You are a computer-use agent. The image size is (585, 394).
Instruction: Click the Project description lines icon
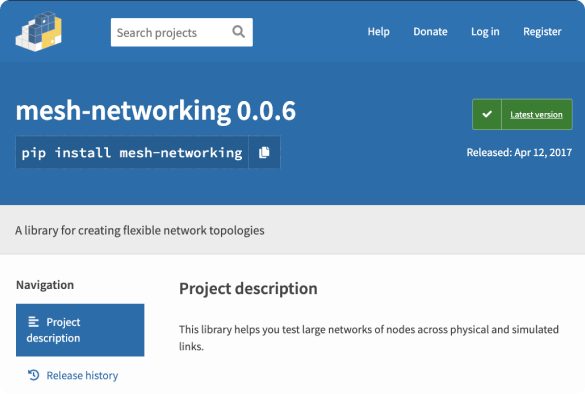click(x=34, y=322)
